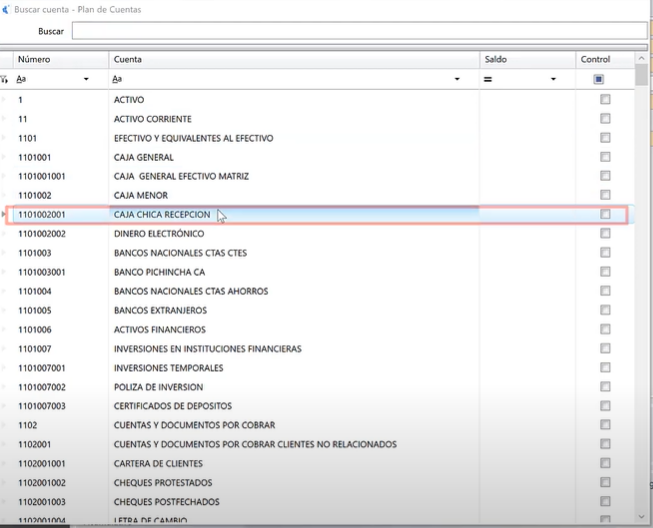The image size is (653, 528).
Task: Select the ACTIVO account name
Action: tap(129, 100)
